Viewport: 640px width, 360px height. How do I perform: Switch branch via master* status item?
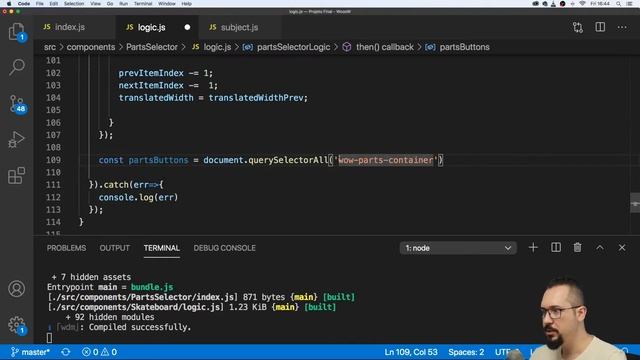pos(30,352)
